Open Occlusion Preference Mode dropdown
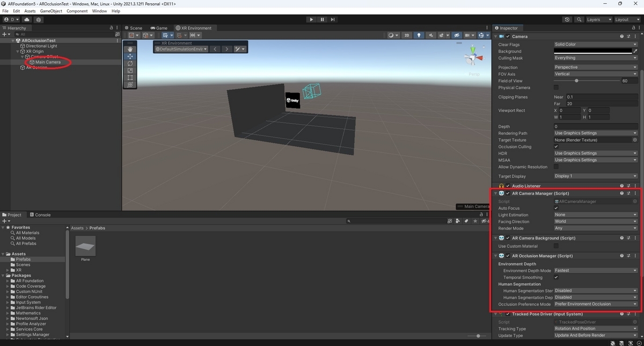This screenshot has height=346, width=644. coord(596,304)
